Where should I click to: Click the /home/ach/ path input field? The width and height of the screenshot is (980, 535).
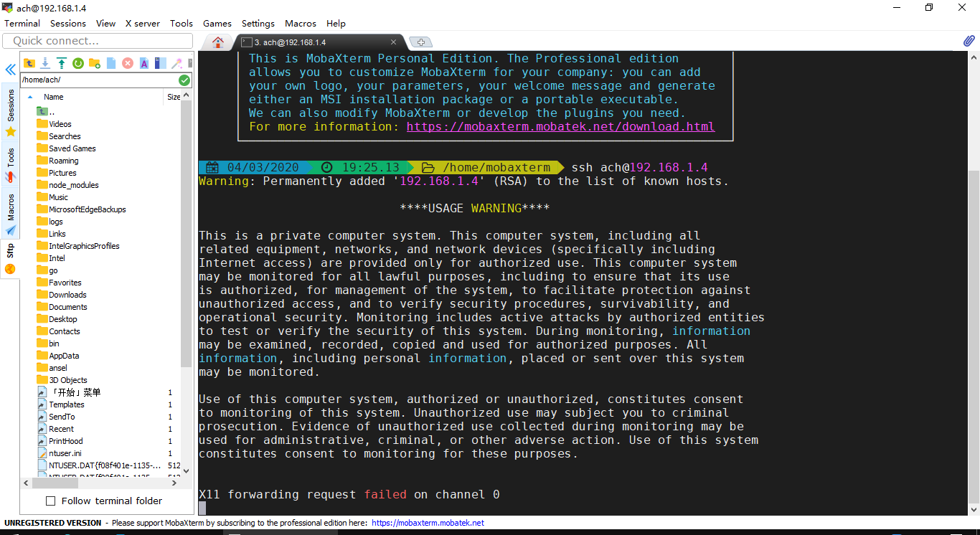tap(98, 80)
